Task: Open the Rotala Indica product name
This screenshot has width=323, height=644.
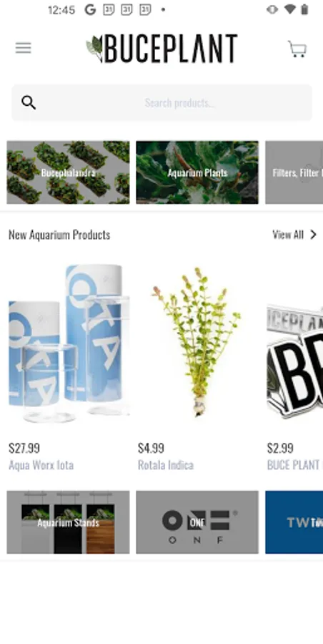Action: (166, 465)
